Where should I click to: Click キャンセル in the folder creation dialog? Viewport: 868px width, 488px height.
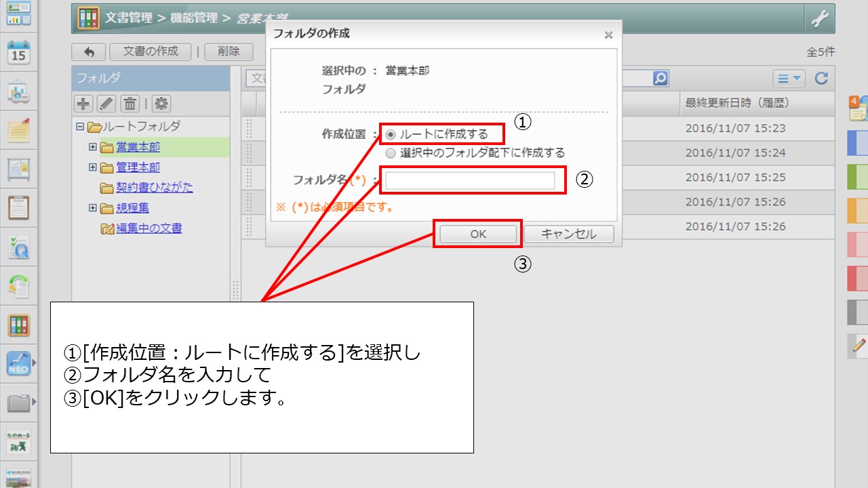pyautogui.click(x=569, y=234)
